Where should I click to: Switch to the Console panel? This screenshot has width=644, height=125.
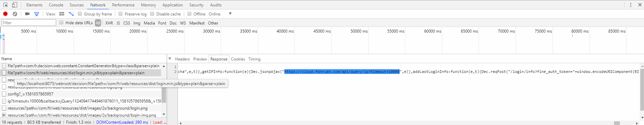click(56, 5)
